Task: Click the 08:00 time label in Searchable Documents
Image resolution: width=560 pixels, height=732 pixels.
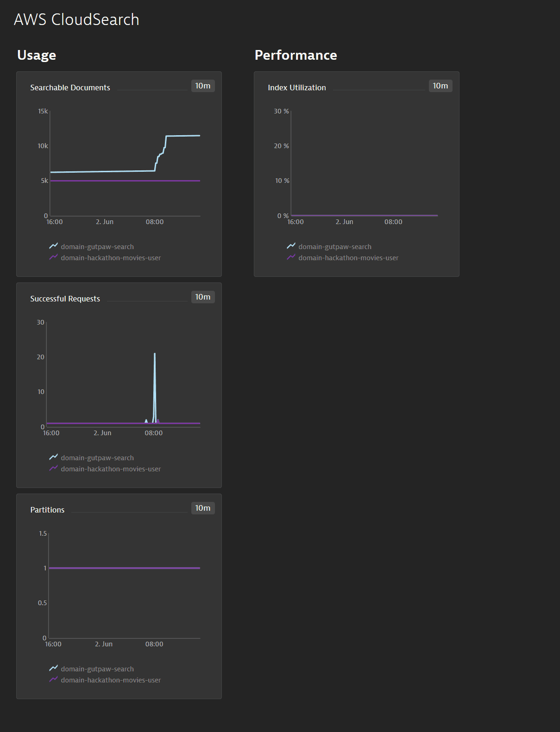Action: click(x=155, y=222)
